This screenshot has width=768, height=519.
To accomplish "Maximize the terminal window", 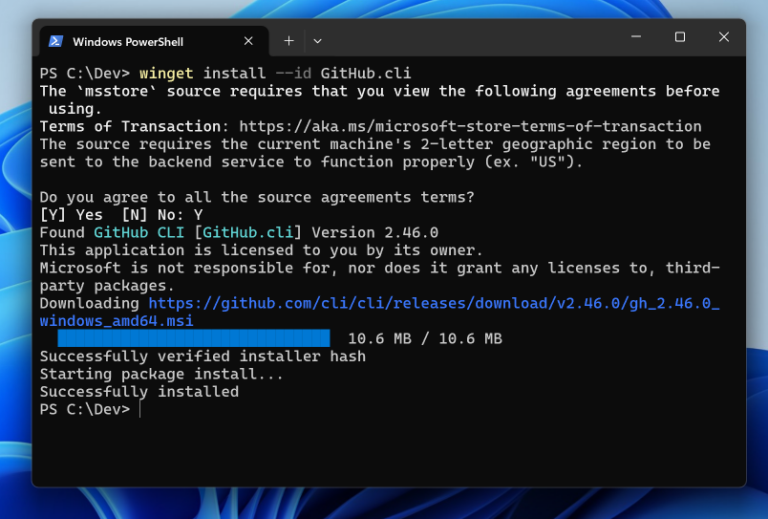I will coord(680,37).
